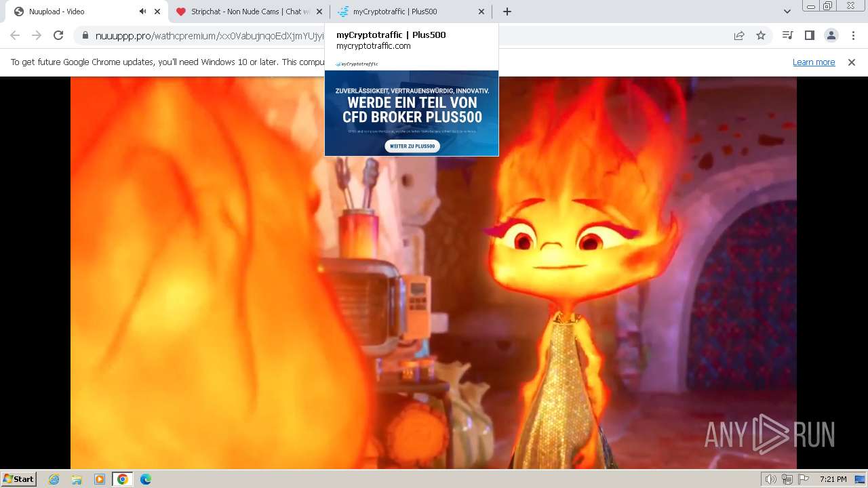The width and height of the screenshot is (868, 488).
Task: Toggle the browser side panel
Action: pyautogui.click(x=809, y=35)
